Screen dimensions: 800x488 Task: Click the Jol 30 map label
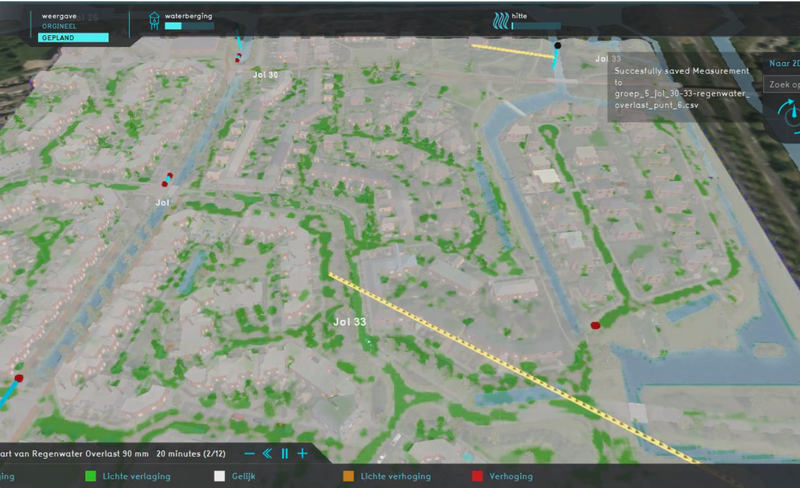265,75
